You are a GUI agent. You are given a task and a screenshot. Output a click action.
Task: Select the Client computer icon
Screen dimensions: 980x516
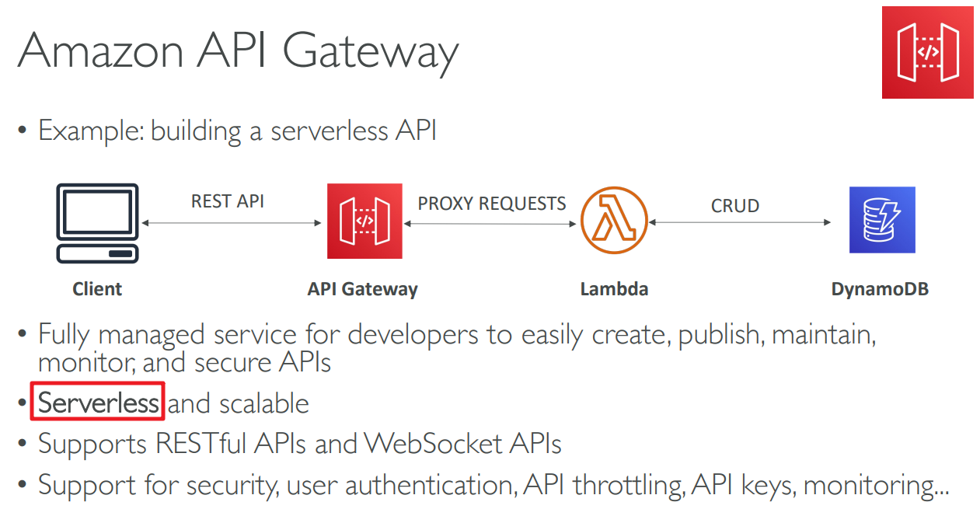97,223
